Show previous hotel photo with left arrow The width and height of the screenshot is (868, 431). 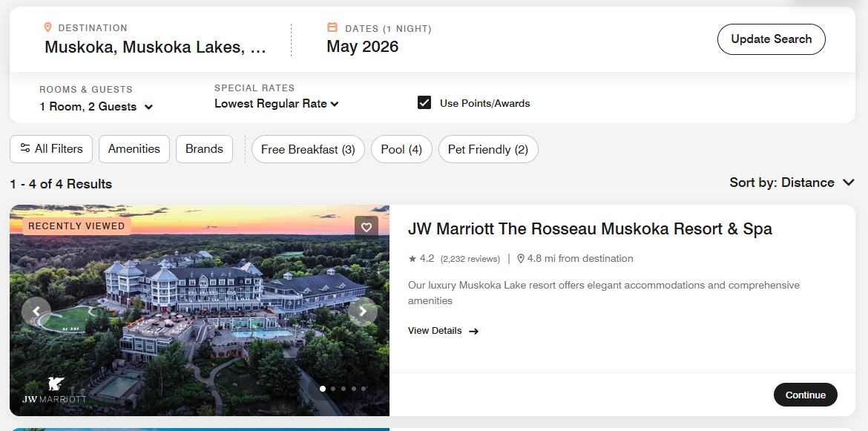point(36,312)
